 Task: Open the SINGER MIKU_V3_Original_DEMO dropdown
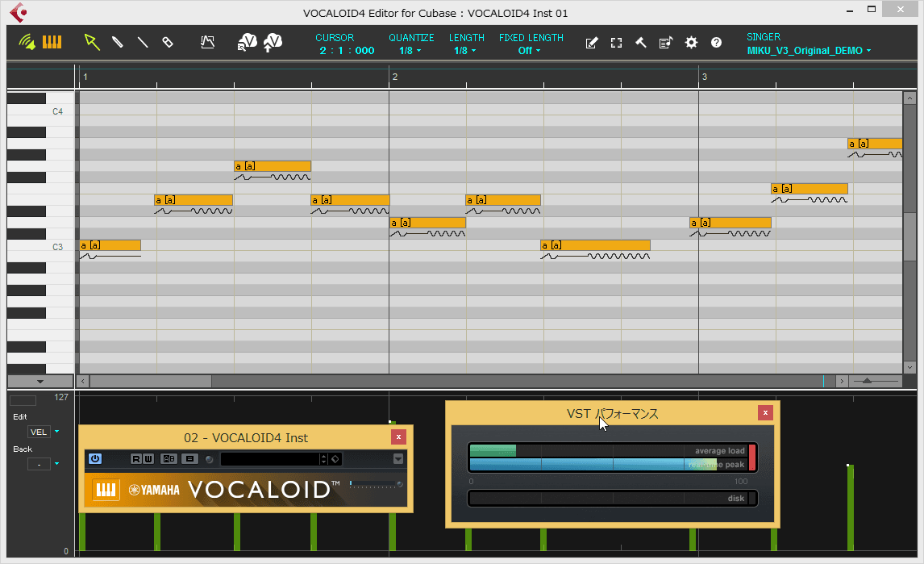click(x=809, y=51)
